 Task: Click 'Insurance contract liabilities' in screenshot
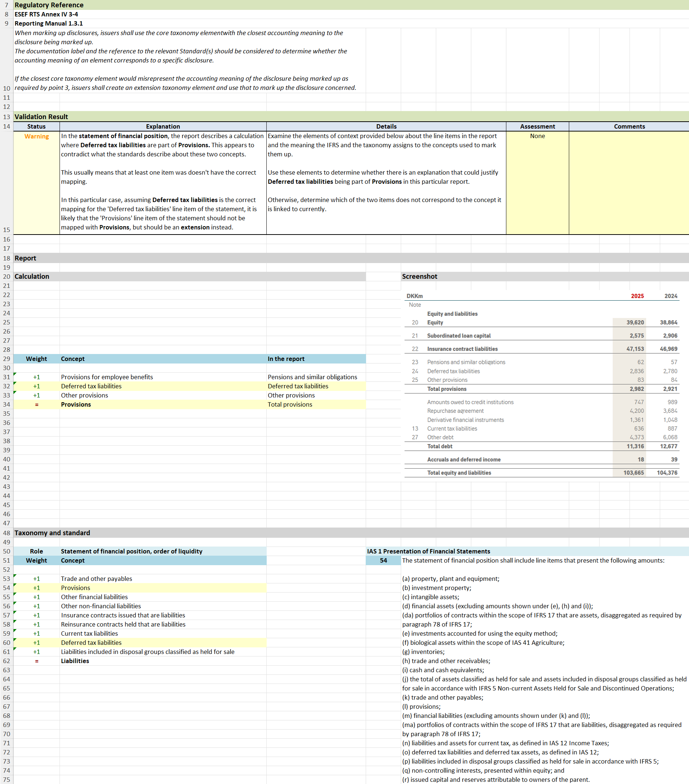coord(462,349)
